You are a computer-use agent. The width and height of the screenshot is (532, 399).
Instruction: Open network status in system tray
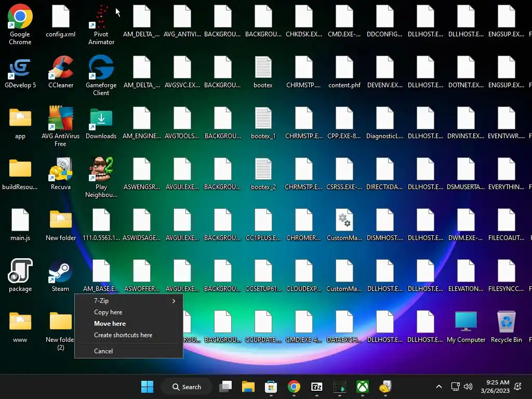click(455, 387)
